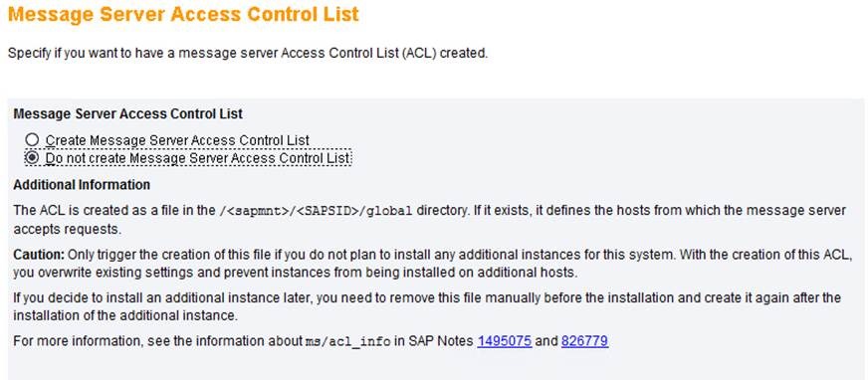
Task: Click the bold Caution label
Action: click(x=39, y=255)
